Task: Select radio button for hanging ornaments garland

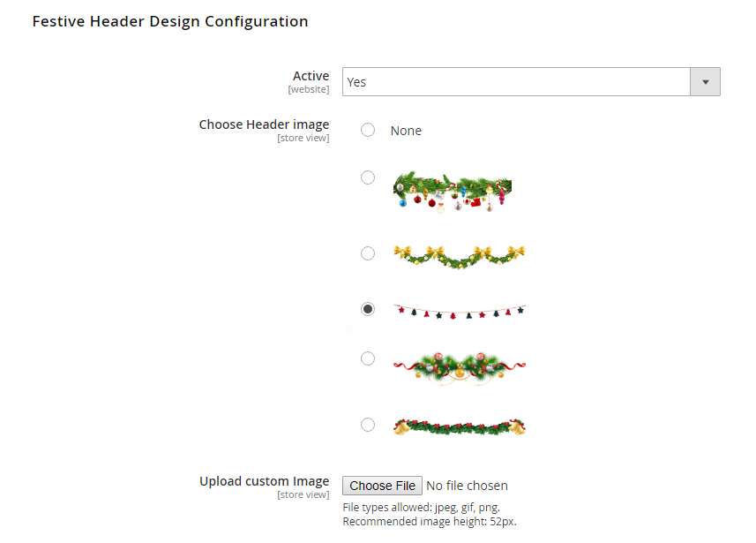Action: tap(368, 177)
